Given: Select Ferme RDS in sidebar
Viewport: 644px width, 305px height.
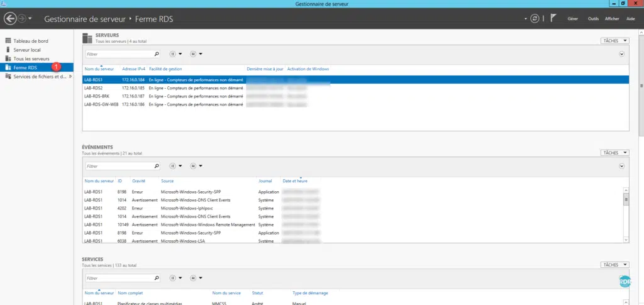Looking at the screenshot, I should (x=37, y=67).
